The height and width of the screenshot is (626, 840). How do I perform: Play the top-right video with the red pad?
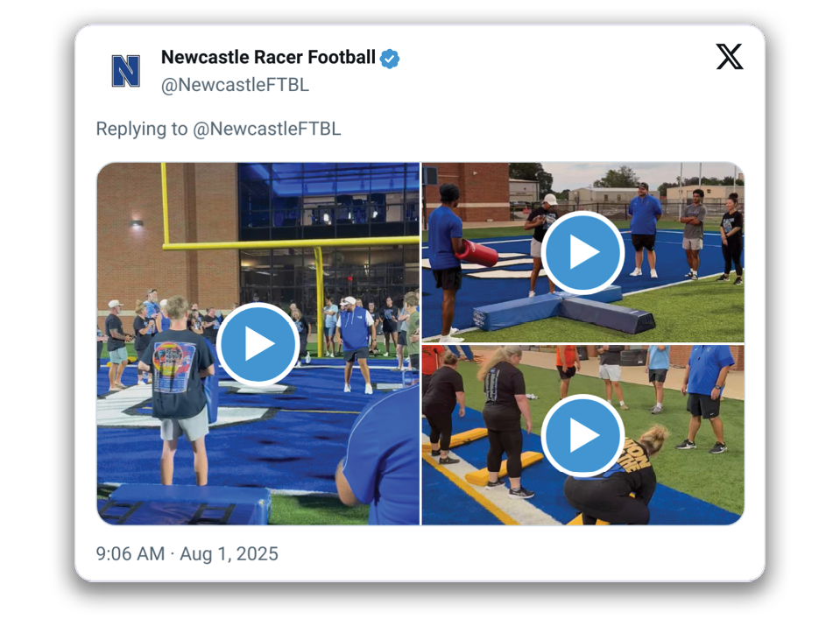582,251
